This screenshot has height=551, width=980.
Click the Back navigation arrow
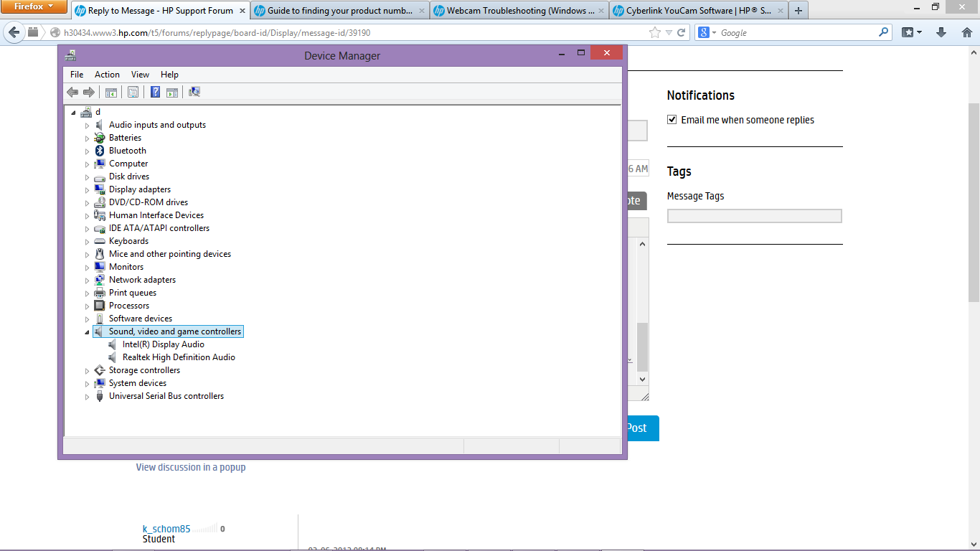pyautogui.click(x=72, y=92)
